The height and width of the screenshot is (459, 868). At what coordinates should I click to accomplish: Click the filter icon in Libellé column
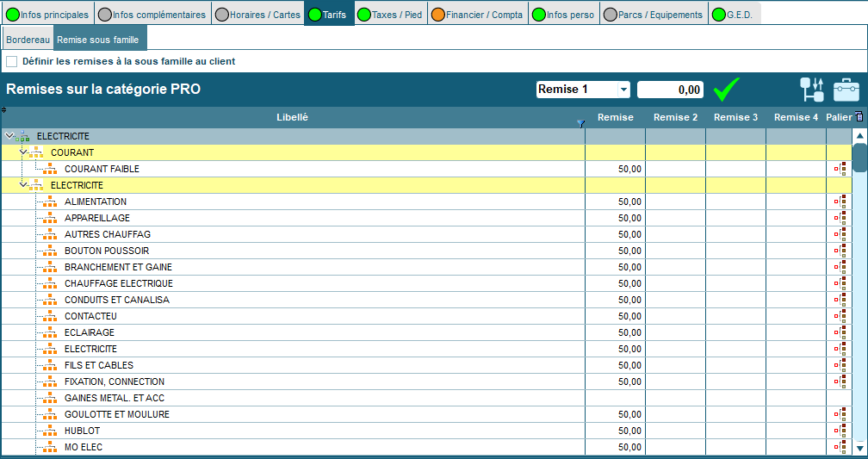[580, 123]
